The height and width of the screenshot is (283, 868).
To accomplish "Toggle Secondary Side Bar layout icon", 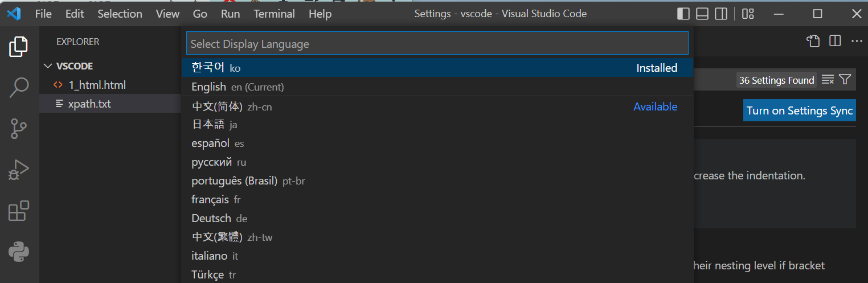I will coord(721,14).
